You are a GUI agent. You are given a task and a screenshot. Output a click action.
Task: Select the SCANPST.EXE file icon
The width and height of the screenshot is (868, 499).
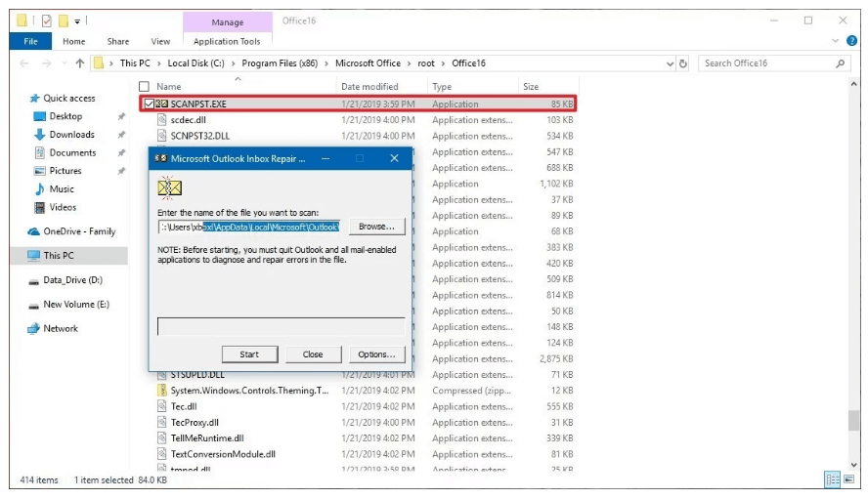(x=161, y=104)
